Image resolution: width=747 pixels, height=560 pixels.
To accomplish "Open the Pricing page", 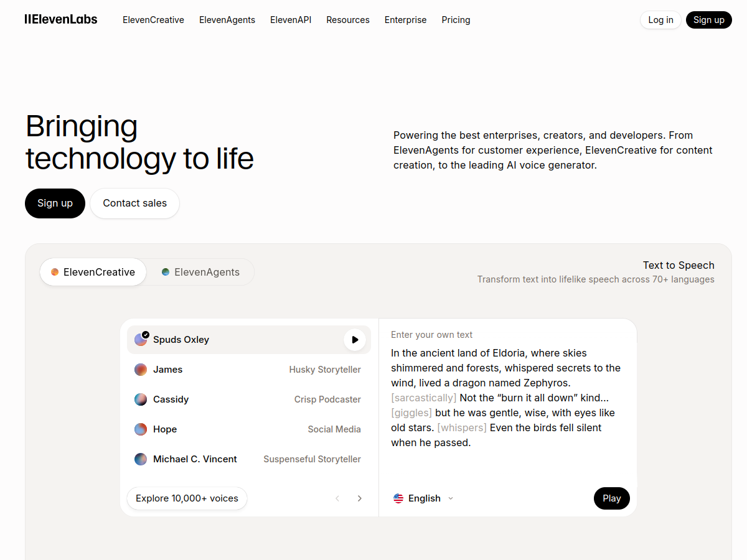I will (x=456, y=19).
